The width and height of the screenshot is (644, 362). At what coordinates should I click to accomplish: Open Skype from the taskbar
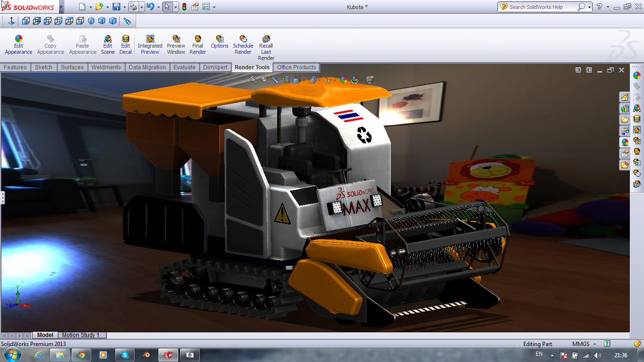click(124, 355)
